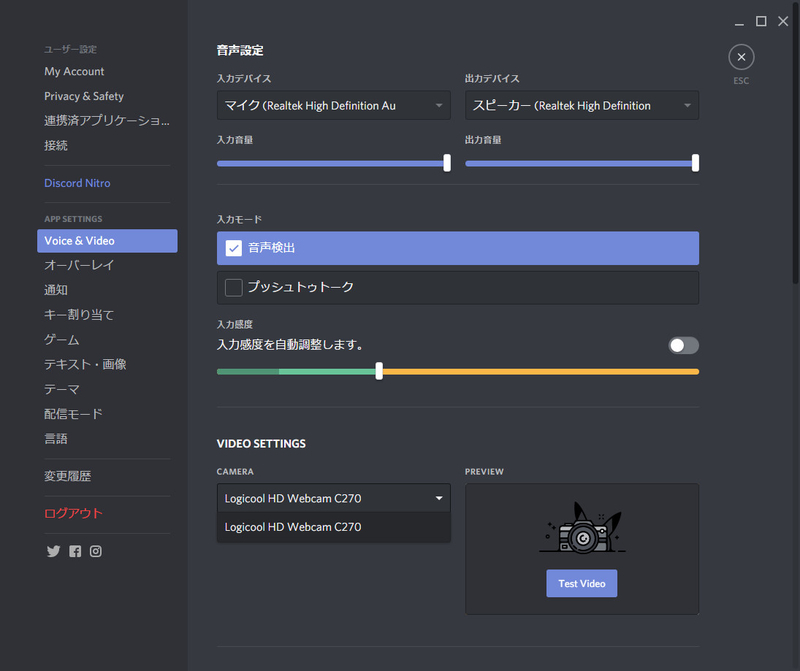Open Discord's Facebook page icon
800x671 pixels.
(x=75, y=551)
